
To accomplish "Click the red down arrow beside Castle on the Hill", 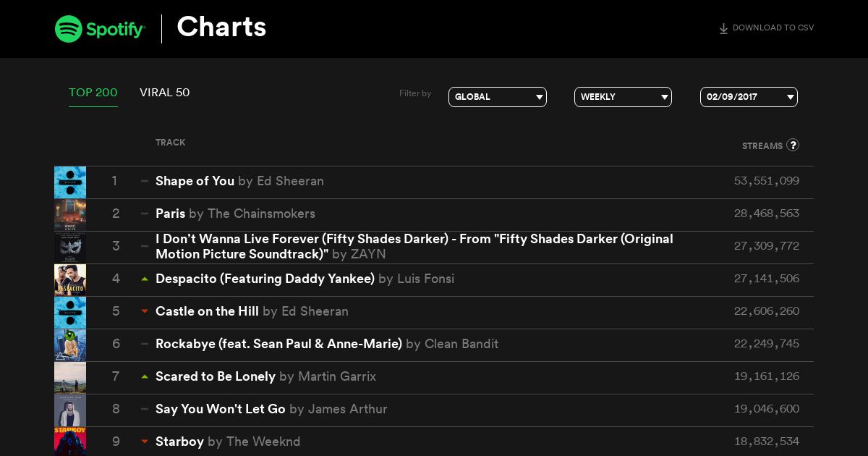I will 145,311.
